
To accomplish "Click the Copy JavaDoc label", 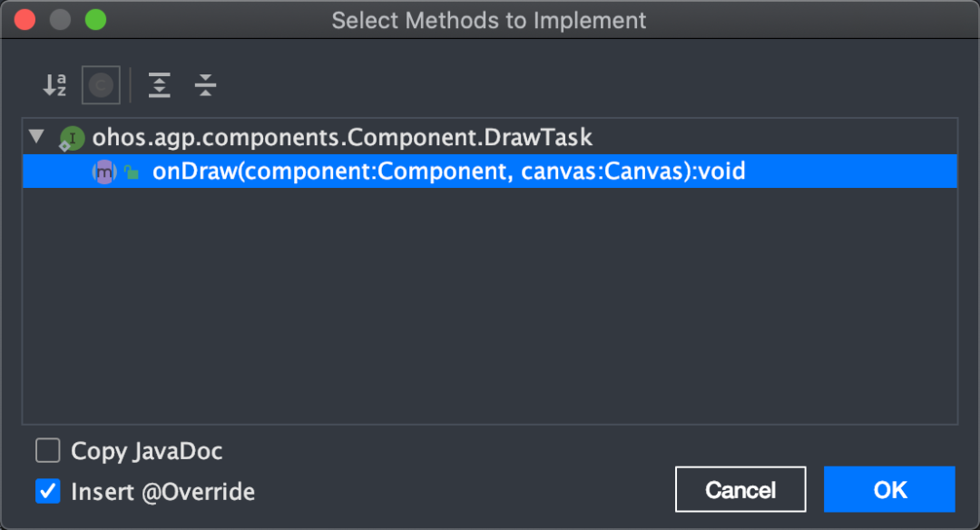I will pos(147,451).
